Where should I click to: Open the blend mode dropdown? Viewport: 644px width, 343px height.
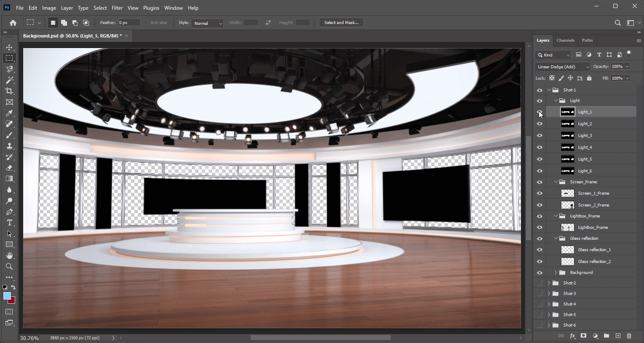[563, 67]
